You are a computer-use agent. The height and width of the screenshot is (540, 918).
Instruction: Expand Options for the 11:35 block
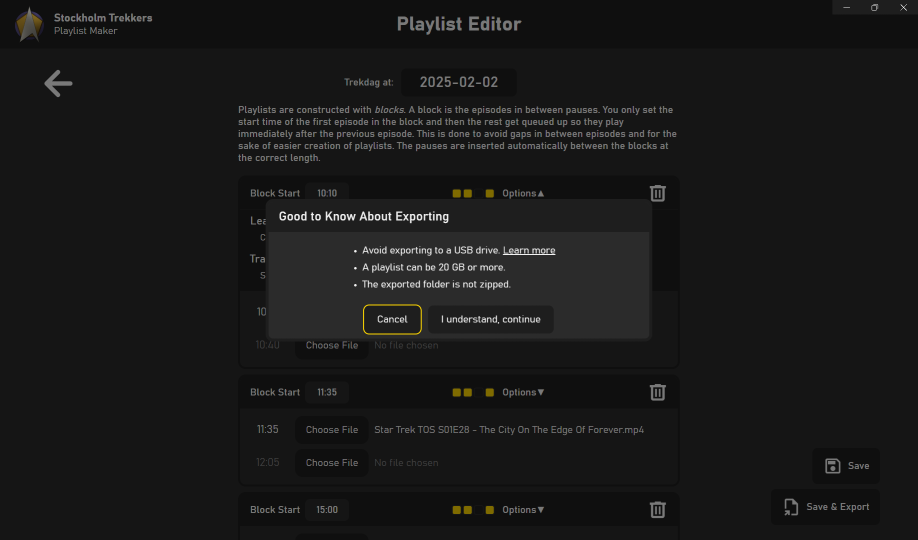click(x=523, y=392)
